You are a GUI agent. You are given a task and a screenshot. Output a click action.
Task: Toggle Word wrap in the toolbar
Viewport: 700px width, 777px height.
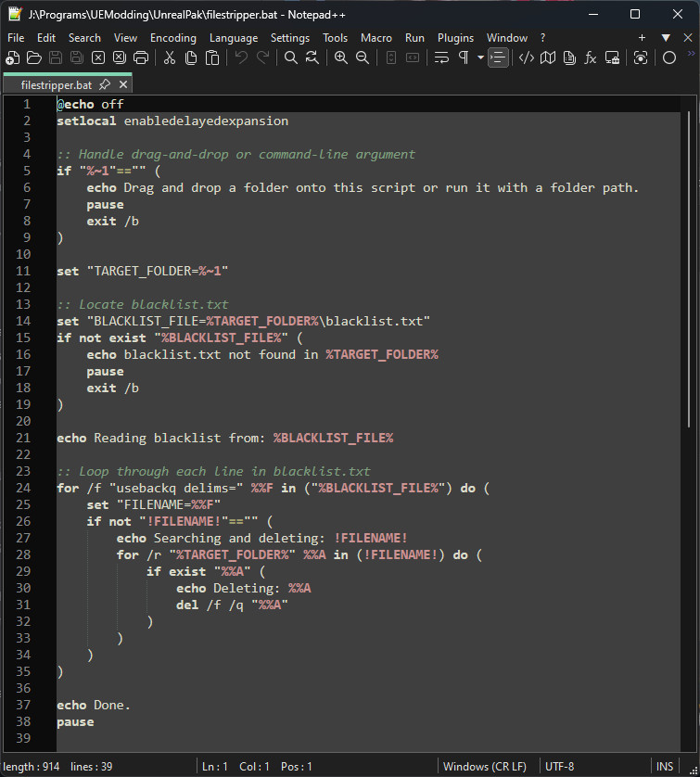(x=441, y=57)
